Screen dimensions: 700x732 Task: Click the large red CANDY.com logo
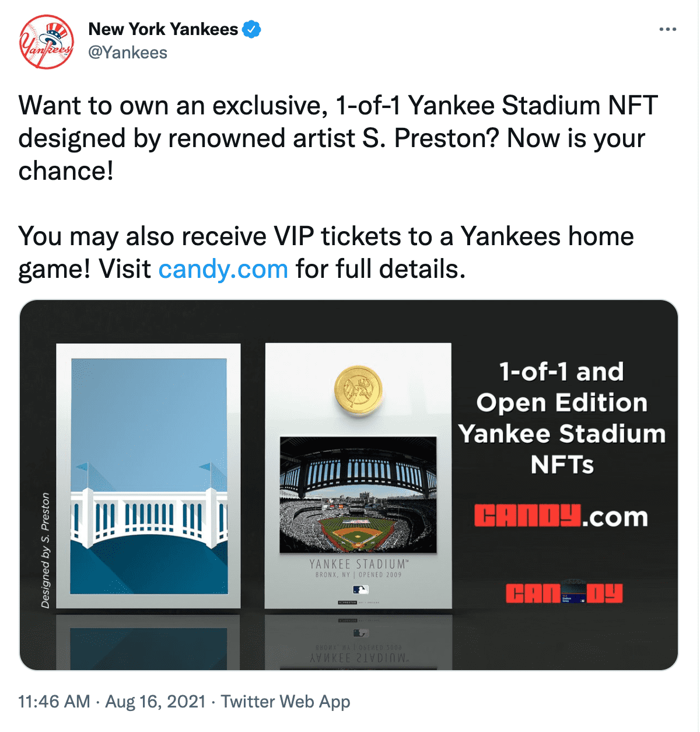tap(561, 516)
